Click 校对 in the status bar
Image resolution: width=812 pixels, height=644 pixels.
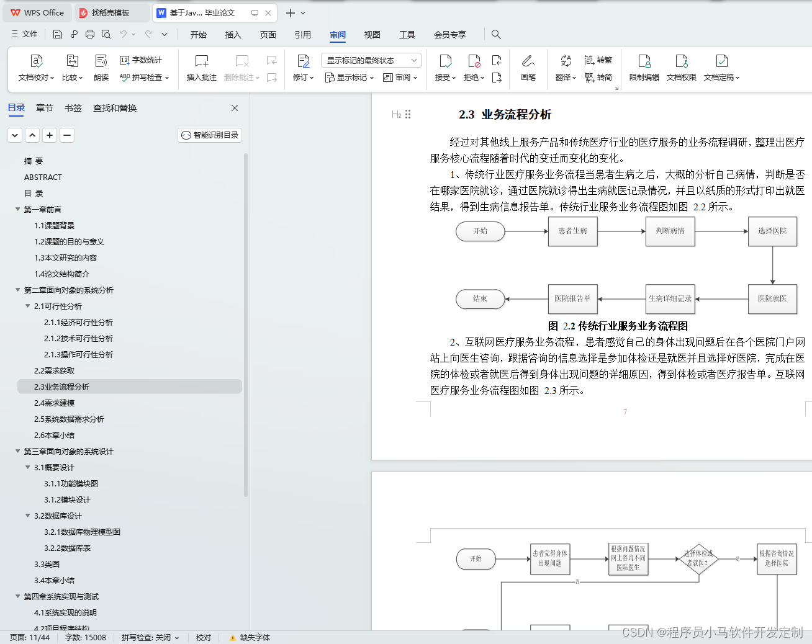[204, 637]
